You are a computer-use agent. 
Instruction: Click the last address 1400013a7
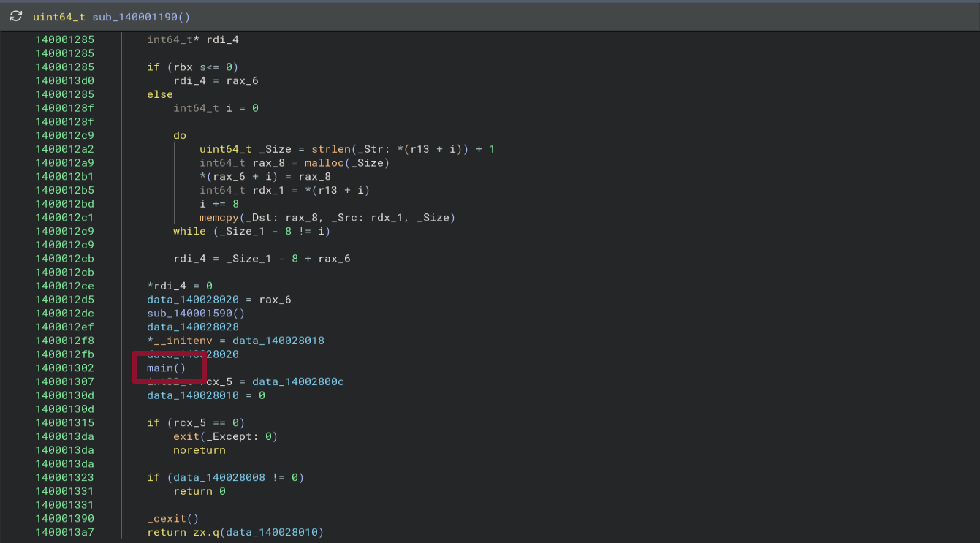pyautogui.click(x=64, y=533)
